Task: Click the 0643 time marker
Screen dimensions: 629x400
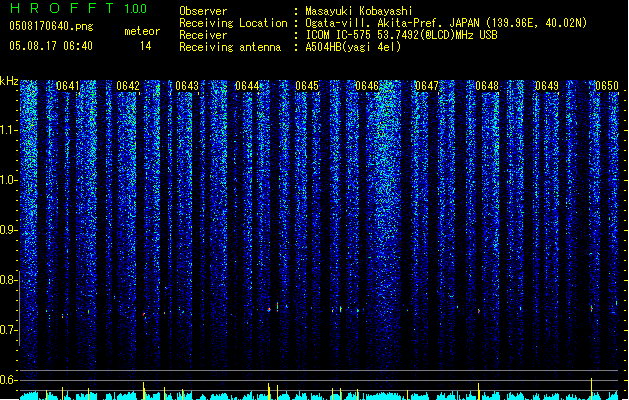Action: point(187,86)
